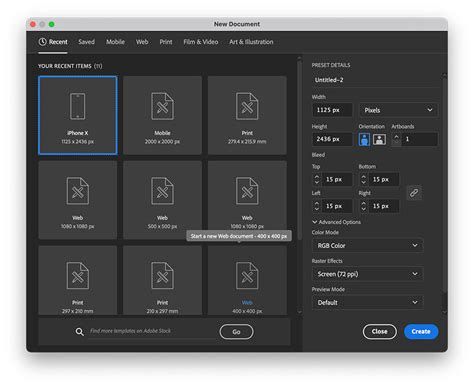474x387 pixels.
Task: Select the iPhone X preset thumbnail
Action: (x=78, y=115)
